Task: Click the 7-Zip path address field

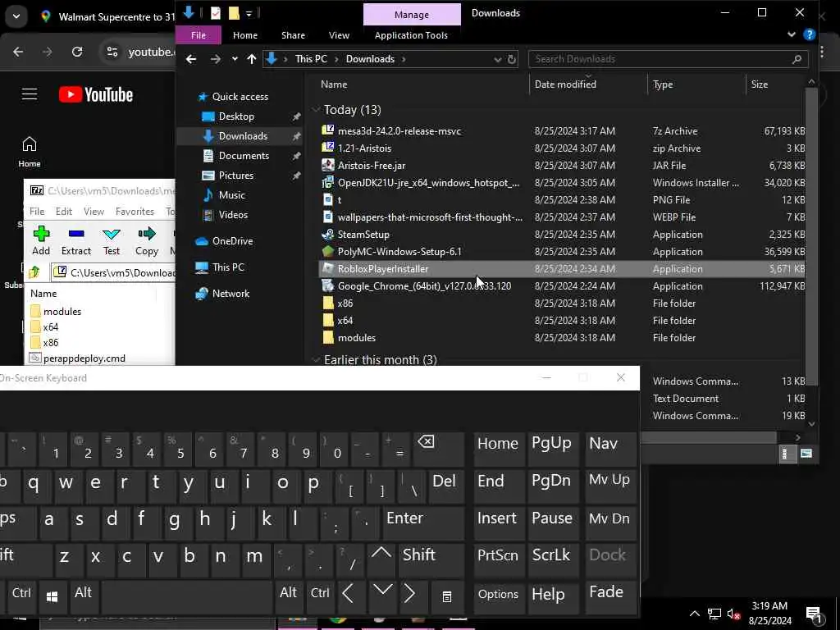Action: tap(113, 272)
